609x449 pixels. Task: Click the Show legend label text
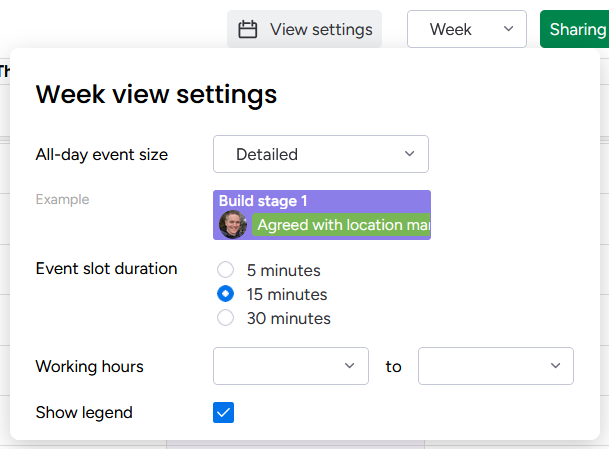tap(84, 412)
